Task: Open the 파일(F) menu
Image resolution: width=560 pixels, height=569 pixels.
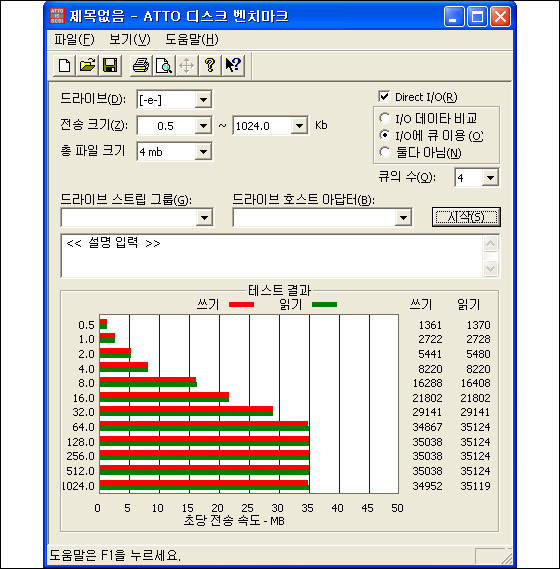Action: (x=74, y=40)
